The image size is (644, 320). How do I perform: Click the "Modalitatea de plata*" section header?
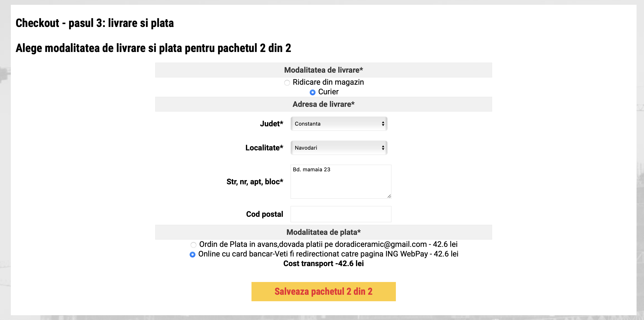tap(323, 232)
